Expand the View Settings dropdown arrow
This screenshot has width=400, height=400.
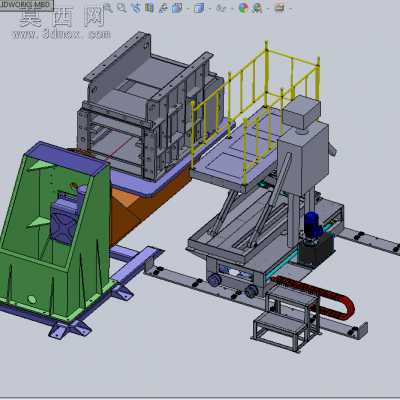[x=290, y=8]
